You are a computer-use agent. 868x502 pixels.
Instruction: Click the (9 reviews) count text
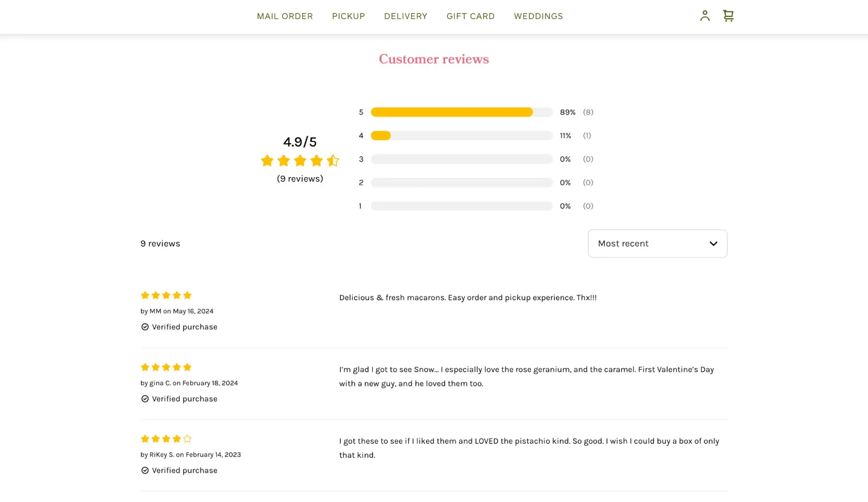(300, 179)
